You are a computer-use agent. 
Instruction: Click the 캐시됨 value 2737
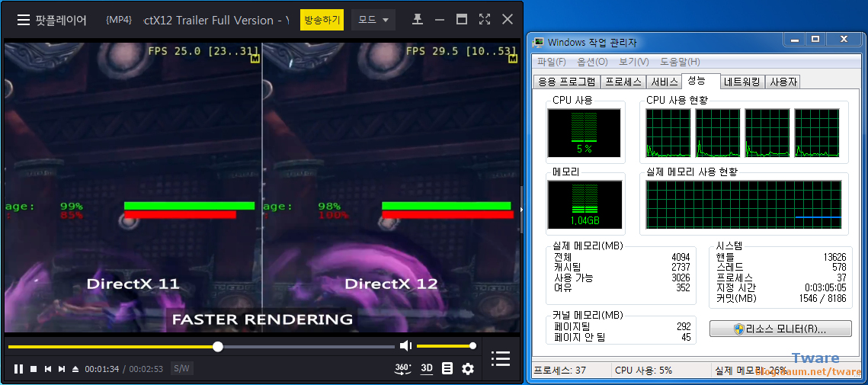(681, 267)
